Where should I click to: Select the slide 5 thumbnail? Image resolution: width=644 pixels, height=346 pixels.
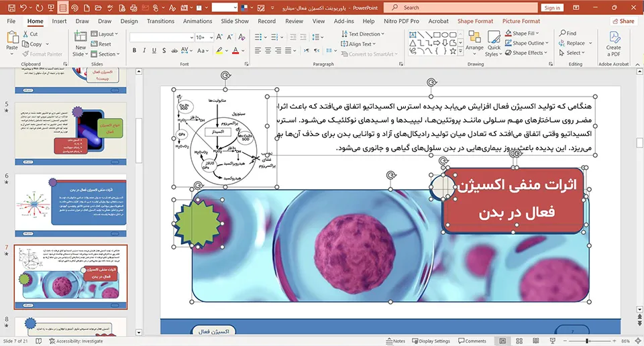(70, 133)
